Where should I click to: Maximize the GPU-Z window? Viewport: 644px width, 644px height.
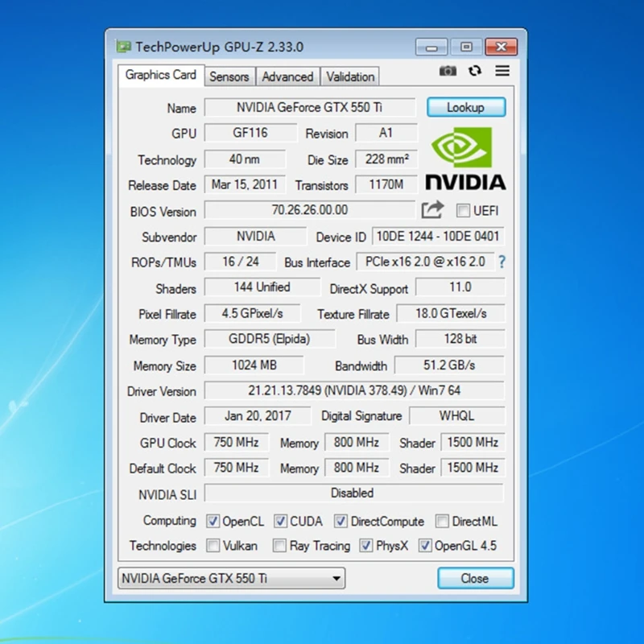click(466, 47)
